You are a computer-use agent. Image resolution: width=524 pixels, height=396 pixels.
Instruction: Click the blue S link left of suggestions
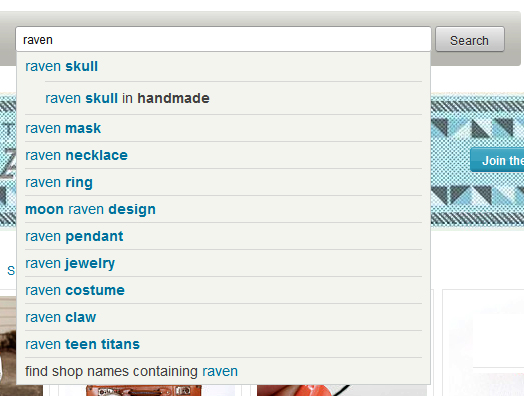pyautogui.click(x=11, y=271)
